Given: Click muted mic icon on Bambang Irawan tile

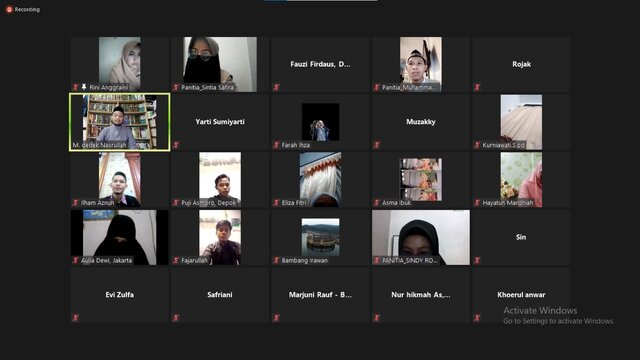Looking at the screenshot, I should (276, 260).
